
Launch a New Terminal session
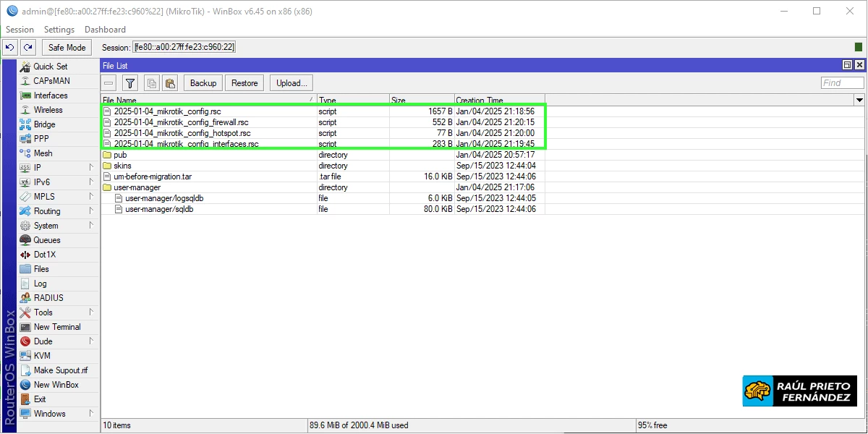point(59,326)
